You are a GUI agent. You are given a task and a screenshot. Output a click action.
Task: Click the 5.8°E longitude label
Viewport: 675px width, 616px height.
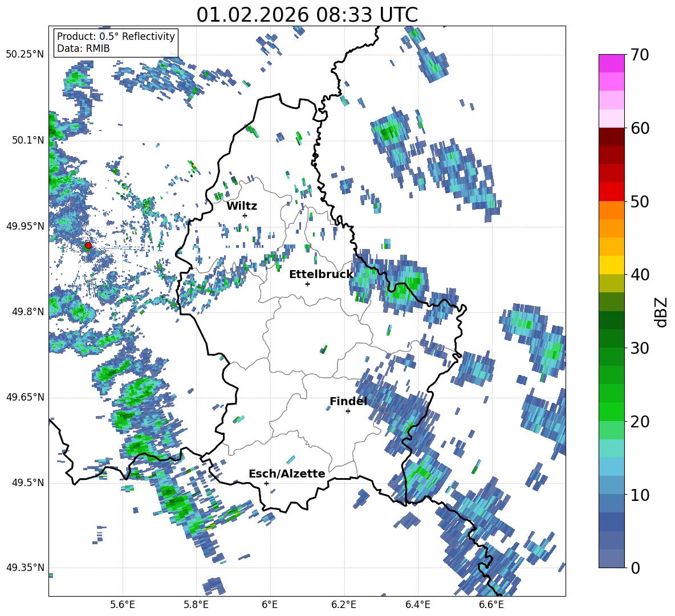pyautogui.click(x=196, y=605)
